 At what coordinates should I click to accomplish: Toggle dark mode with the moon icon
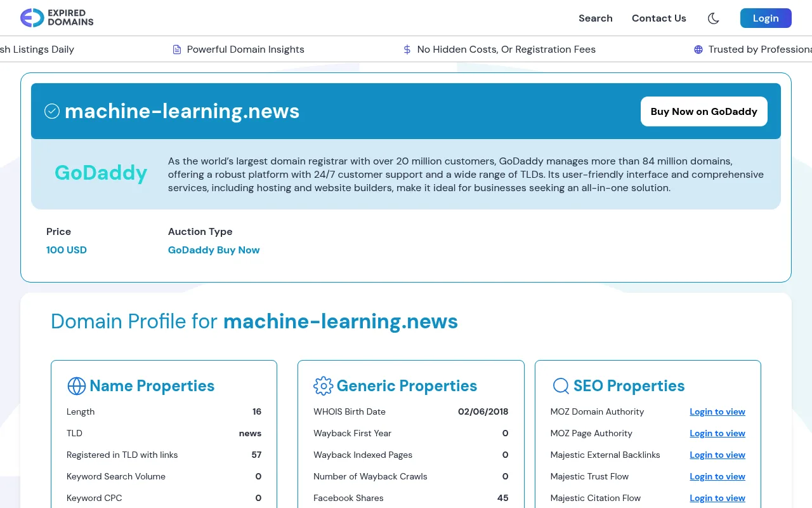(714, 18)
